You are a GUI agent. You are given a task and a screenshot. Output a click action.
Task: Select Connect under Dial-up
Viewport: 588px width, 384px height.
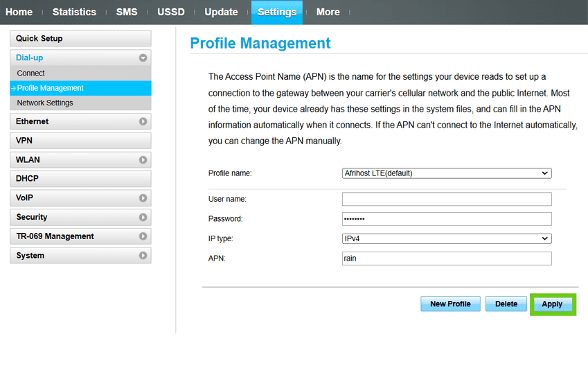[x=31, y=73]
